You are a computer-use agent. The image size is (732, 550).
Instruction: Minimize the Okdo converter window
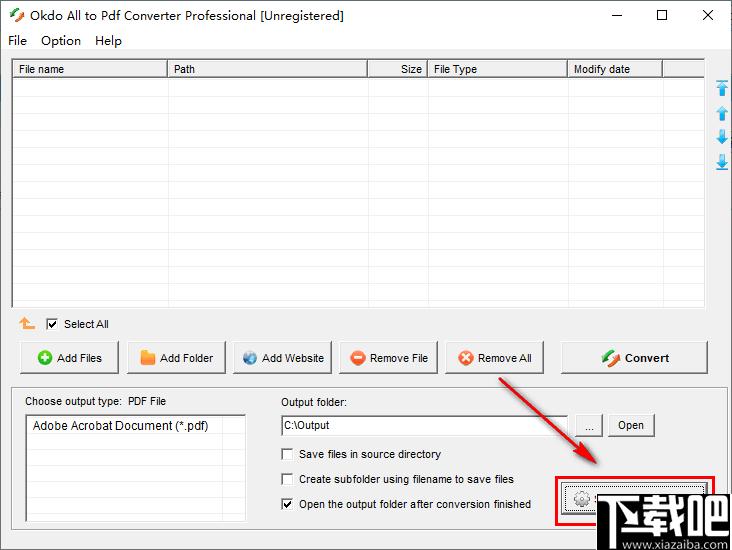617,15
